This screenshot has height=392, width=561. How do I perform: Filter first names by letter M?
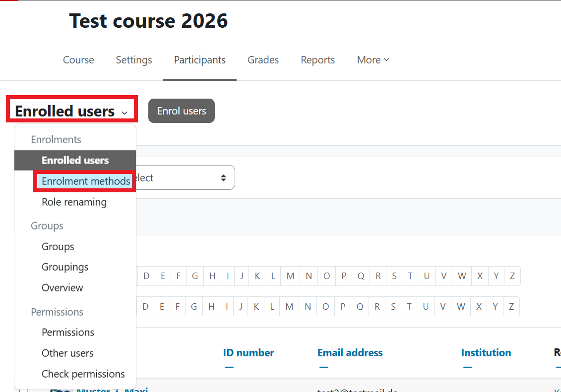(x=290, y=276)
